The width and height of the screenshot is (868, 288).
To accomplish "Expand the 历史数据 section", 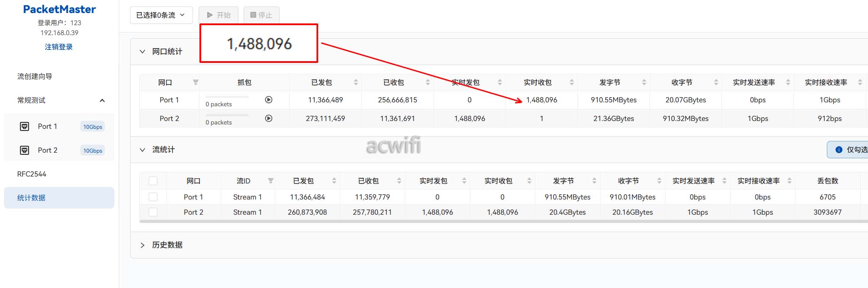I will 142,245.
